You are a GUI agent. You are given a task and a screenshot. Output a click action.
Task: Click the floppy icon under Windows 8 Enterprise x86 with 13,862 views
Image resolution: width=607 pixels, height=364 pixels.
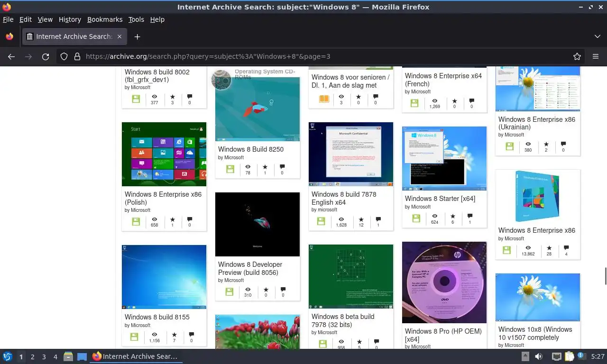click(x=507, y=250)
